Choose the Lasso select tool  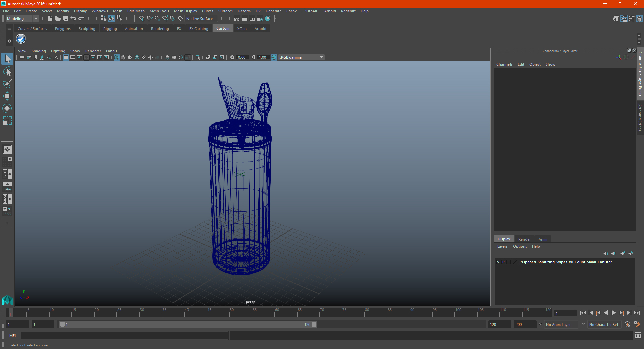tap(7, 71)
